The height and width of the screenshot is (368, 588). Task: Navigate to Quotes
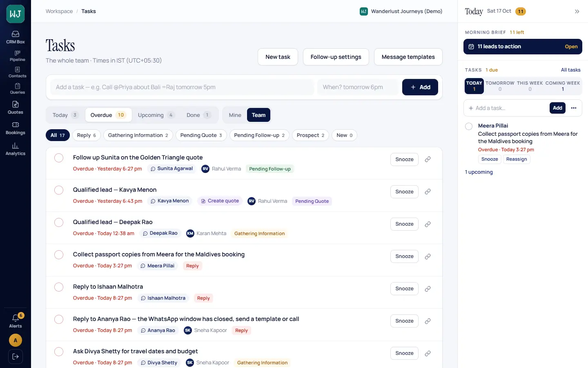pyautogui.click(x=16, y=108)
